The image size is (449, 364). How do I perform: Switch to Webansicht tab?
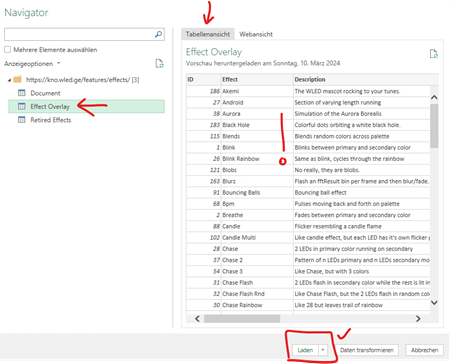coord(256,34)
